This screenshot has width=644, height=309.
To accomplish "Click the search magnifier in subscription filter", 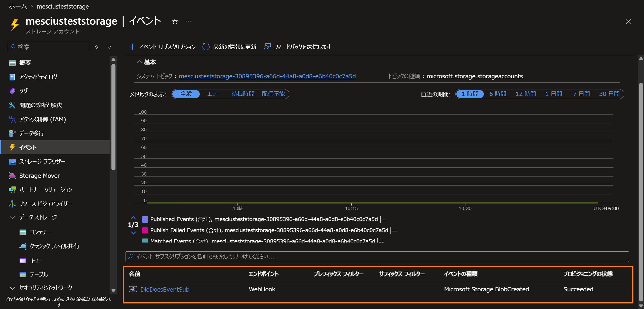I will point(131,256).
